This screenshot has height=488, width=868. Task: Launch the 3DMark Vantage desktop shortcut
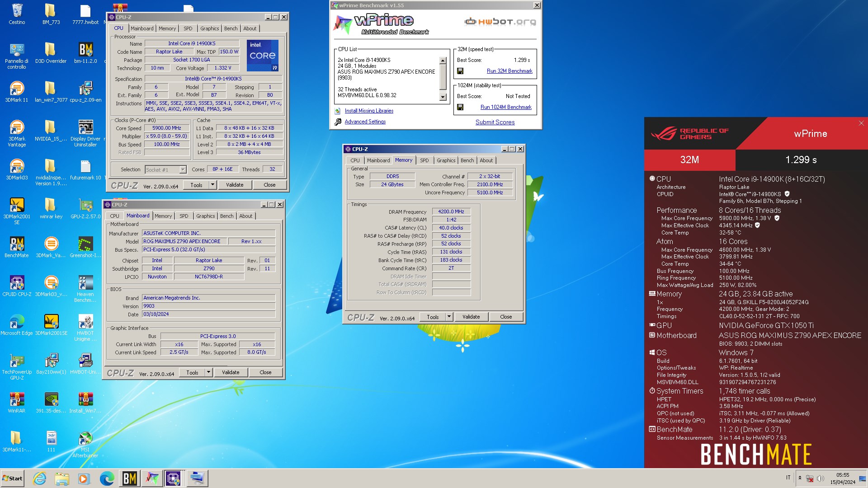point(17,134)
